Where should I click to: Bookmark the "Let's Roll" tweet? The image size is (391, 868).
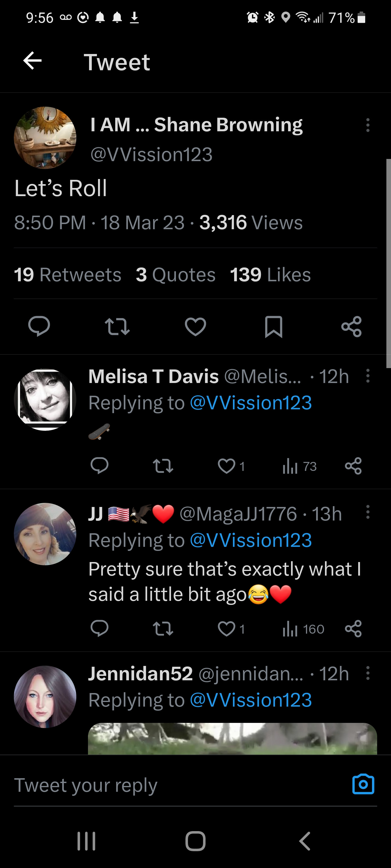coord(273,326)
